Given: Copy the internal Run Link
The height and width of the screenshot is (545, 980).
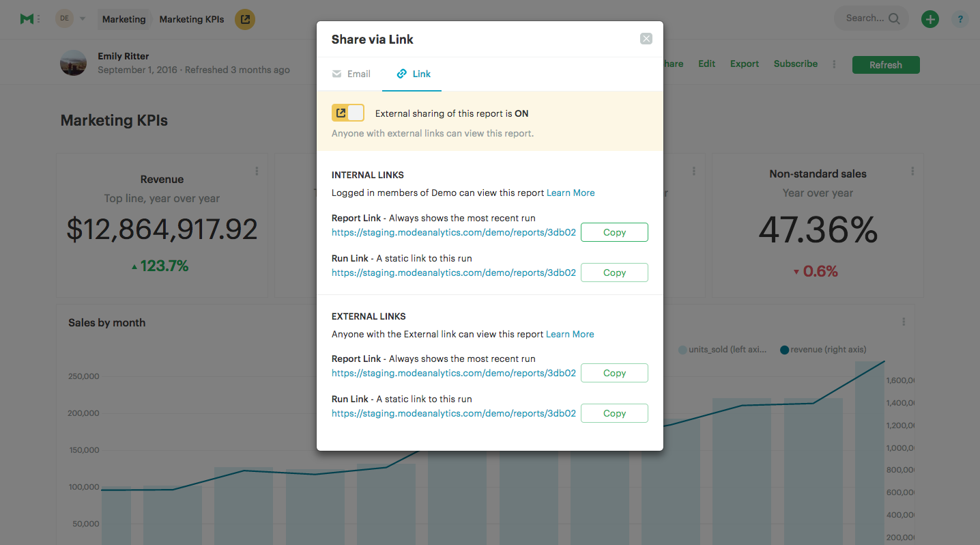Looking at the screenshot, I should [614, 272].
